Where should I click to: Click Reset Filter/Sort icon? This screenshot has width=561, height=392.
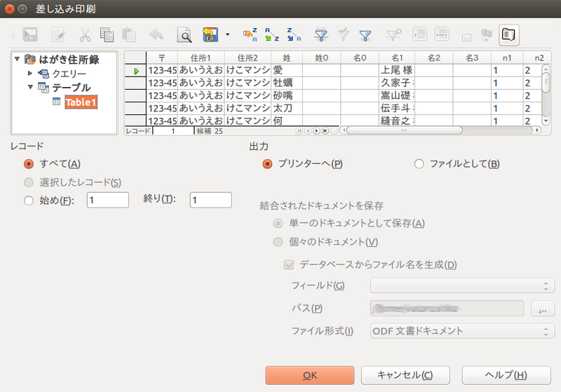[393, 34]
